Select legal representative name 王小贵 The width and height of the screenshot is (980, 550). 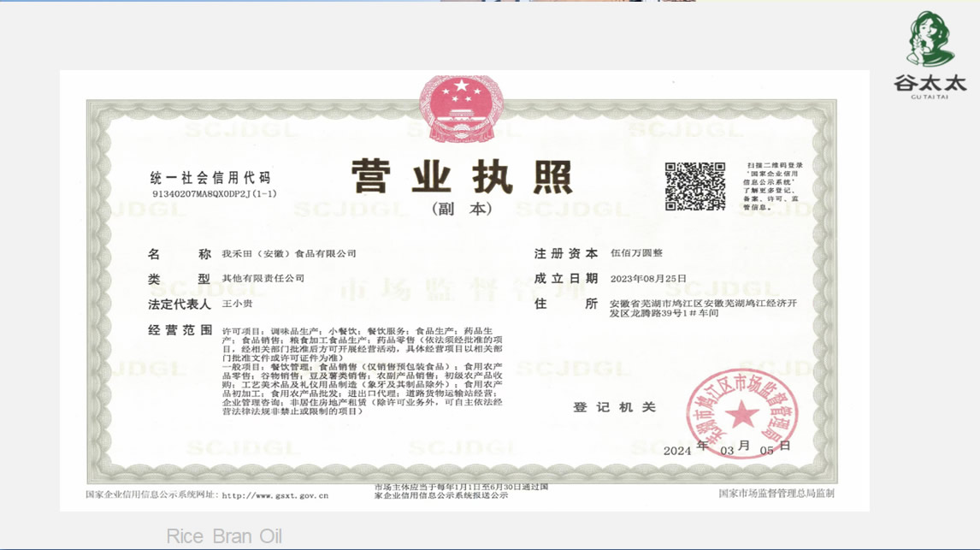pos(238,304)
